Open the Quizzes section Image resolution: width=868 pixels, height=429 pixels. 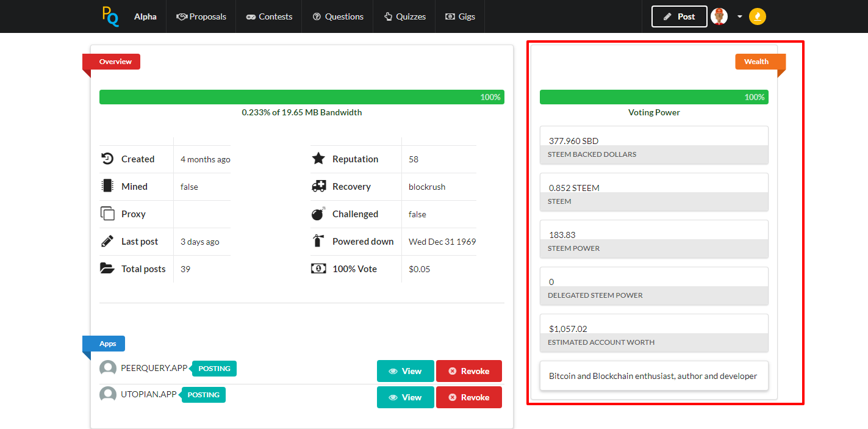404,16
